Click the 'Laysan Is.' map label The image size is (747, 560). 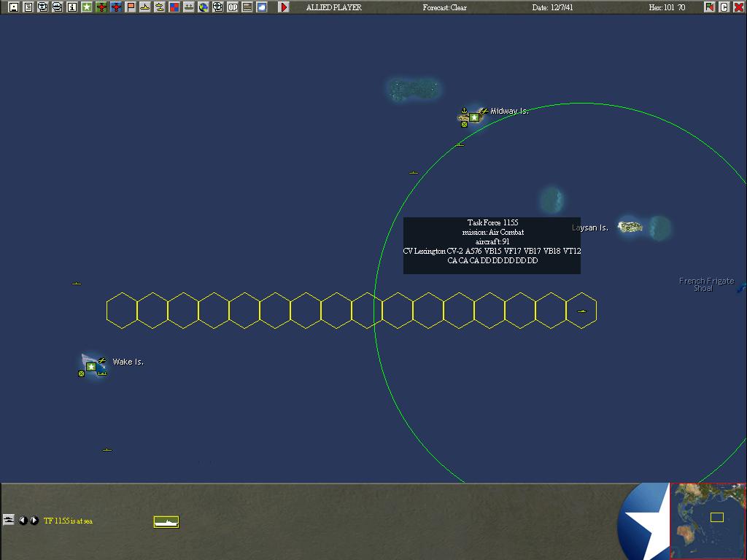[x=589, y=227]
